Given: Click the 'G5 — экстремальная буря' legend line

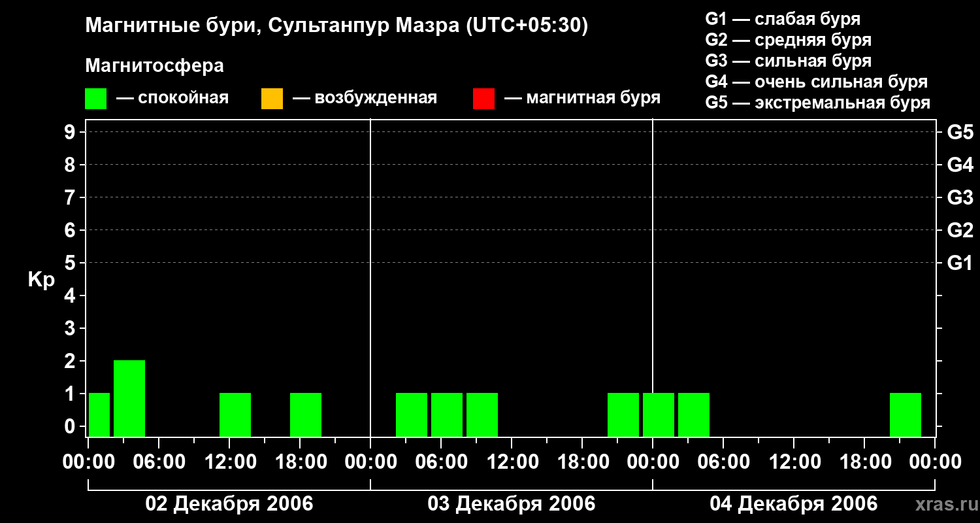Looking at the screenshot, I should tap(818, 103).
